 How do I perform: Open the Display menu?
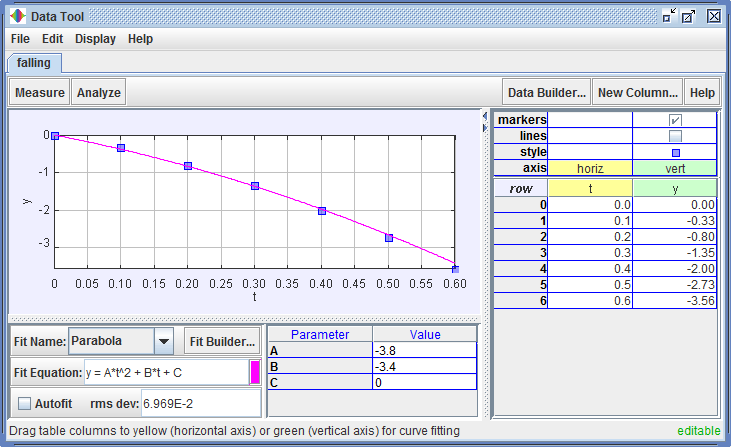pos(95,39)
